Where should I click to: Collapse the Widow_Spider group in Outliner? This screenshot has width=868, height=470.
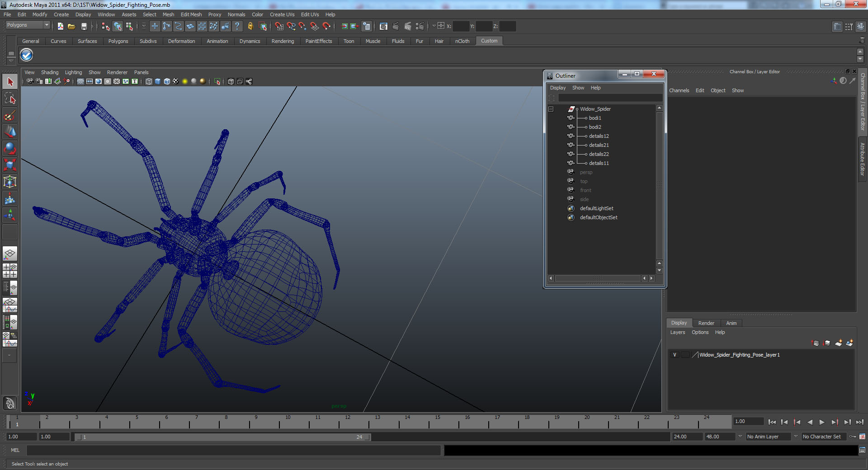pyautogui.click(x=551, y=109)
